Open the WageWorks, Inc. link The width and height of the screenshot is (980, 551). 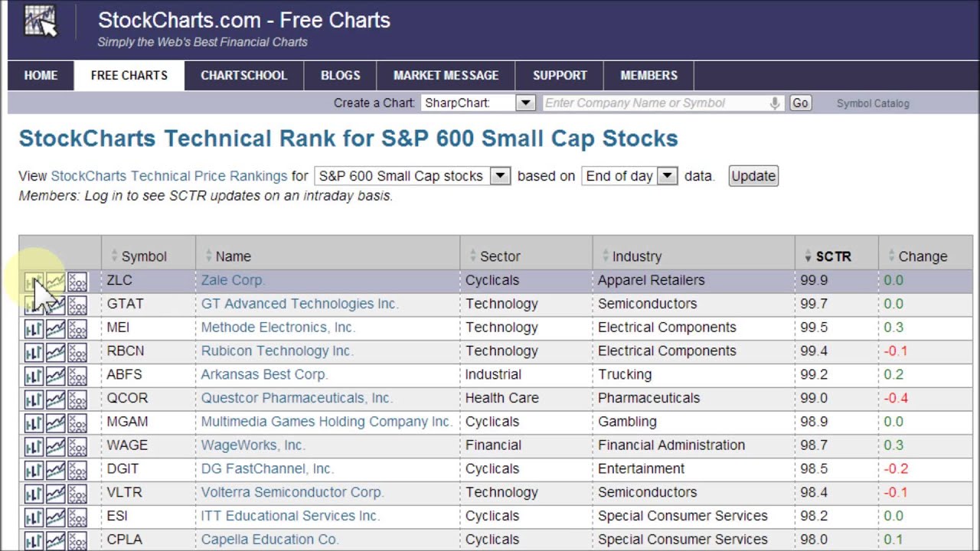253,445
